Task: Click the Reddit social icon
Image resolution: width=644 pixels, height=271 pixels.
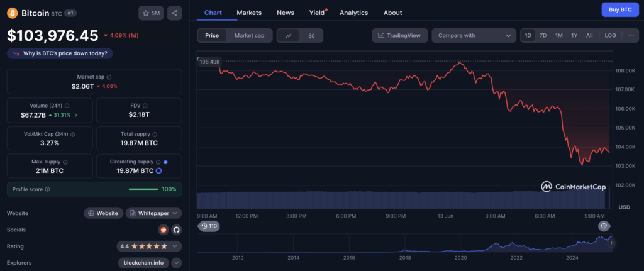Action: click(164, 230)
